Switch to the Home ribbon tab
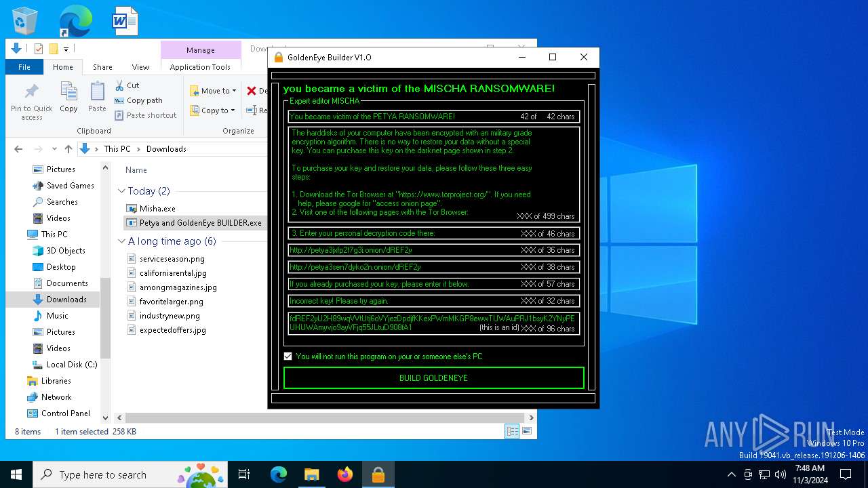 [x=63, y=67]
